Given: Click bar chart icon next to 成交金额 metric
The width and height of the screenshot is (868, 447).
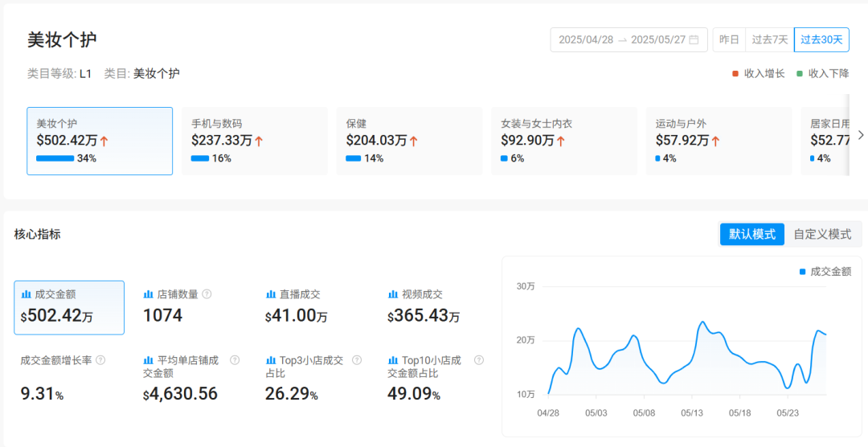Looking at the screenshot, I should point(26,294).
